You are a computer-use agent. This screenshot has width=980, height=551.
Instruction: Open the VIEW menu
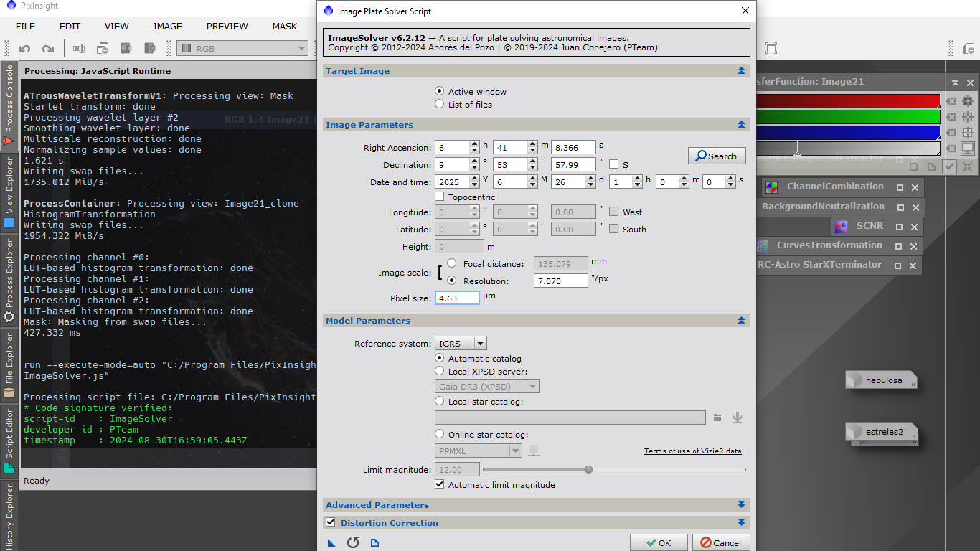click(x=117, y=27)
